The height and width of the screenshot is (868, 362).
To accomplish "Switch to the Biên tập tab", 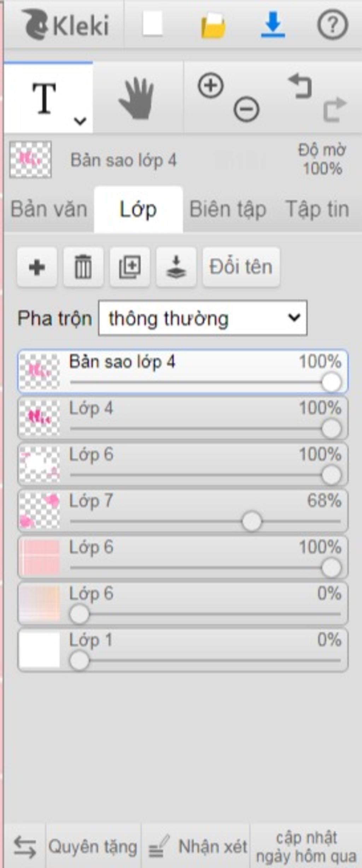I will point(228,209).
